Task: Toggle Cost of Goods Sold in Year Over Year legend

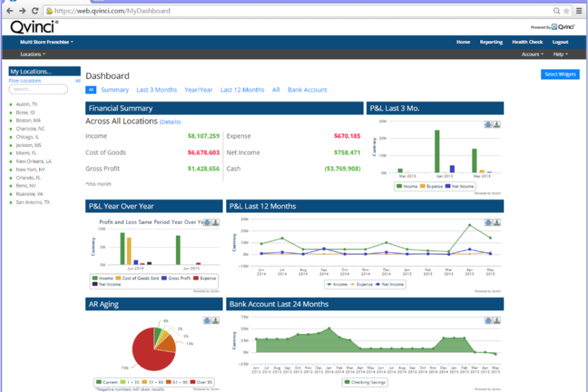Action: tap(137, 279)
